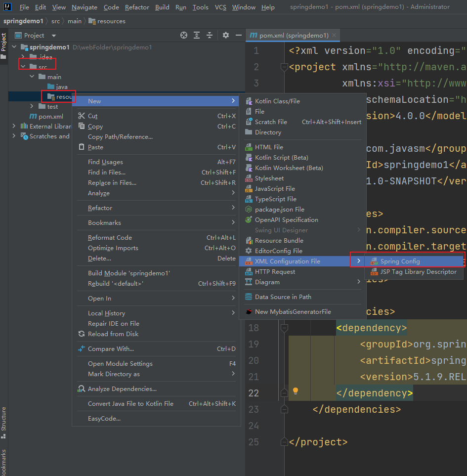Click the Scratch File icon
Screen dimensions: 467x476
(249, 122)
